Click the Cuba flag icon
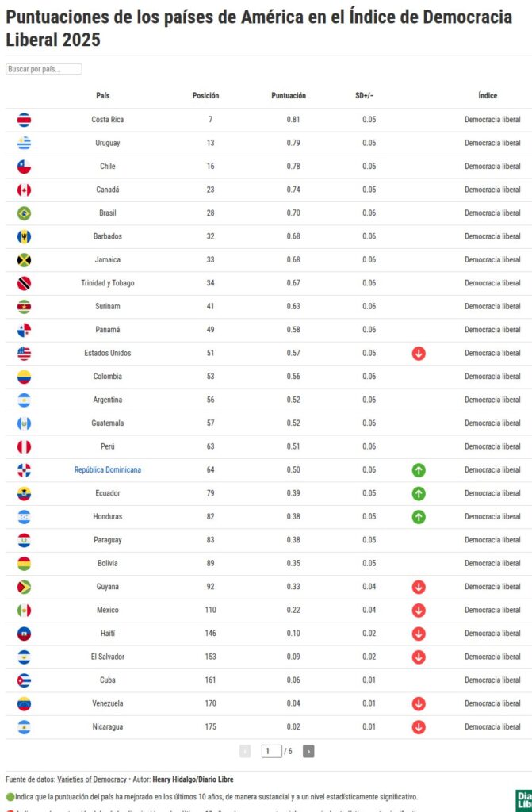The height and width of the screenshot is (812, 532). click(x=25, y=680)
